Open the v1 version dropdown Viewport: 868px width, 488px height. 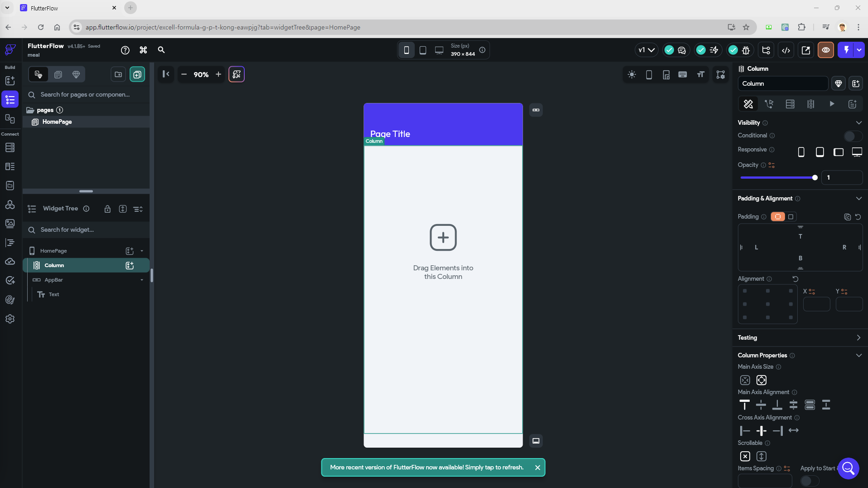point(646,50)
